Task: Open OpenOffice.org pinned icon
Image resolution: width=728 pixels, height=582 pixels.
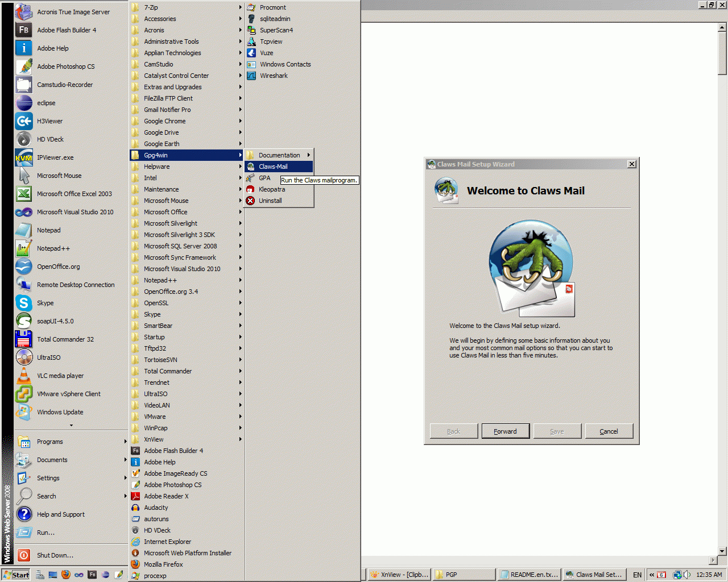Action: [x=24, y=267]
